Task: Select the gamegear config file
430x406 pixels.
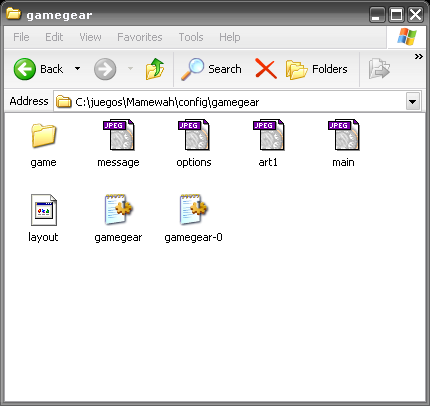Action: point(118,210)
